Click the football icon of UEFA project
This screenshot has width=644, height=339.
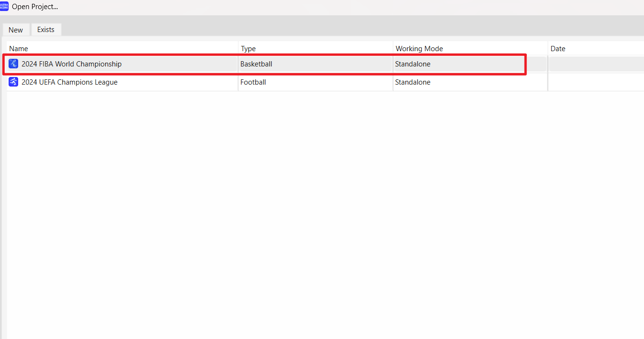(x=13, y=82)
